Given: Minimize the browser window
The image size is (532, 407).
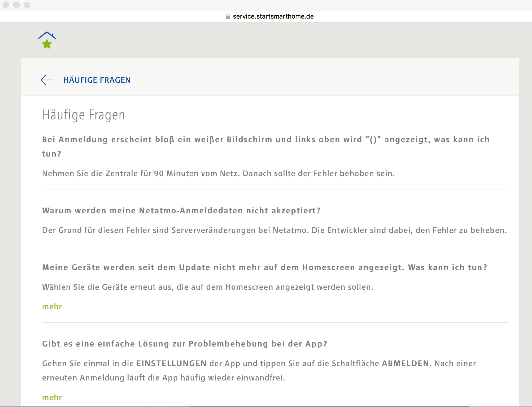Looking at the screenshot, I should (x=16, y=5).
